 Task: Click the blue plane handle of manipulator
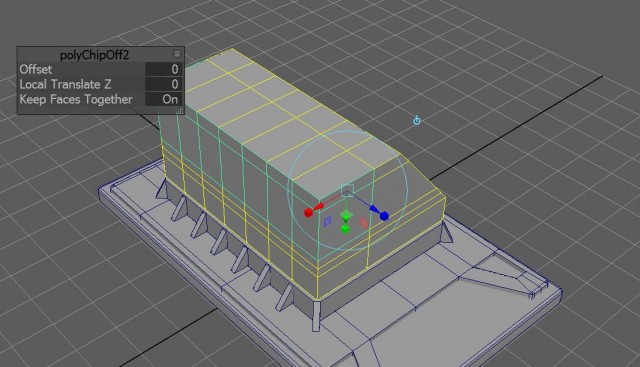click(327, 222)
